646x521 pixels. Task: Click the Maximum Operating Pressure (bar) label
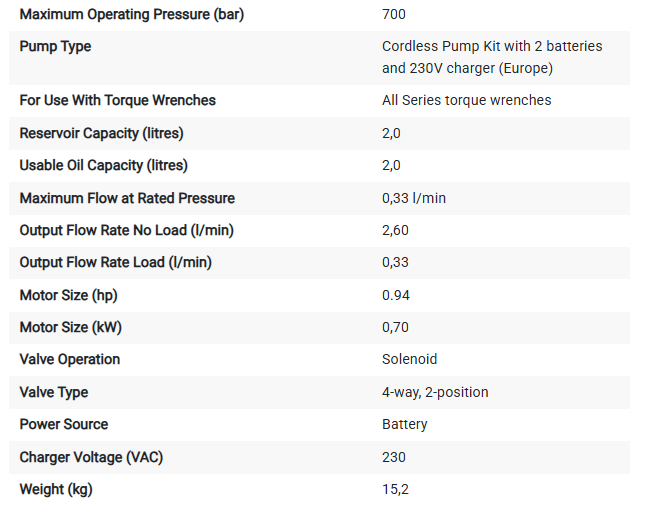(132, 15)
